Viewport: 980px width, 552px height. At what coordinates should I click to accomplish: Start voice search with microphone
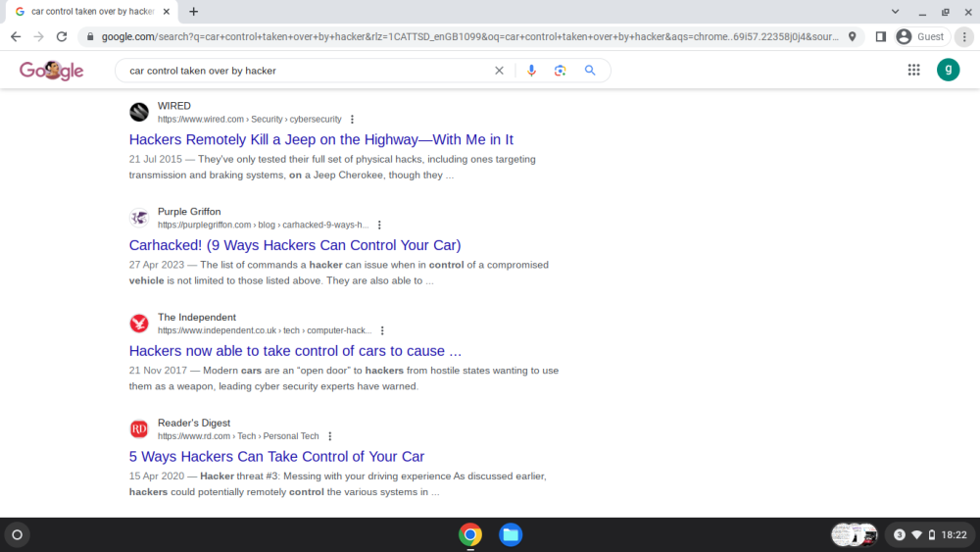tap(531, 71)
